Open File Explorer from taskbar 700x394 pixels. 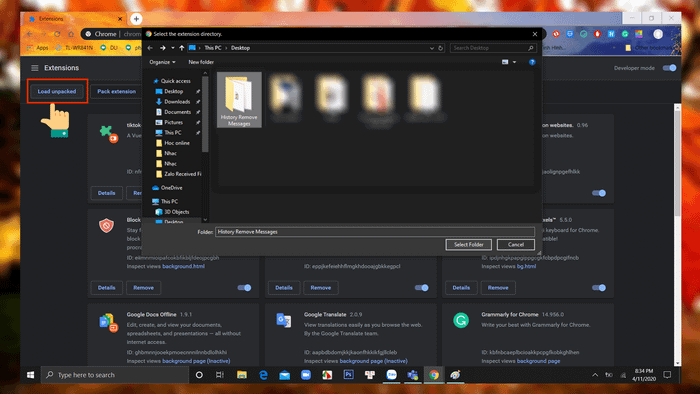tap(242, 375)
